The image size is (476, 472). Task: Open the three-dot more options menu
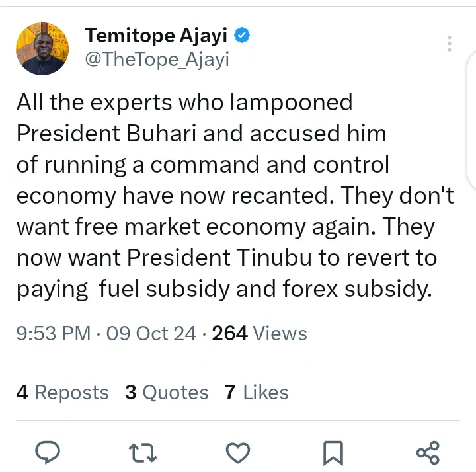450,44
